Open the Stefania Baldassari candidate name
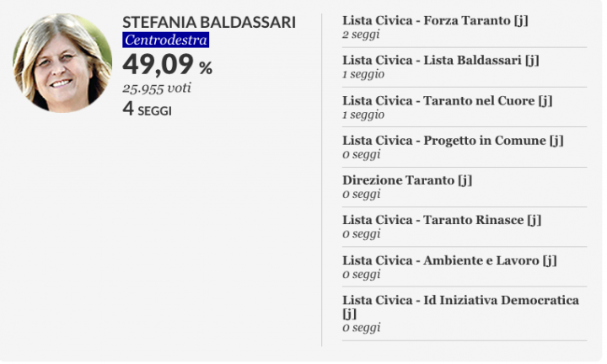The width and height of the screenshot is (607, 364). pos(209,23)
